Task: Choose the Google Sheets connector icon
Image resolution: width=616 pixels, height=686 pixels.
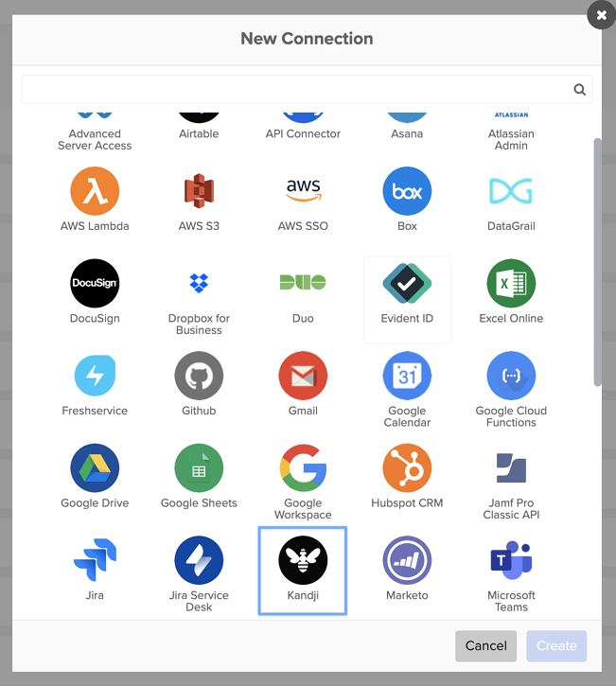Action: click(199, 468)
